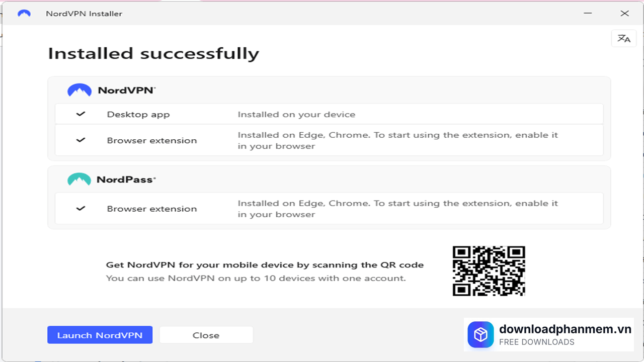Click the teal NordPass logo
Viewport: 644px width, 362px height.
79,179
